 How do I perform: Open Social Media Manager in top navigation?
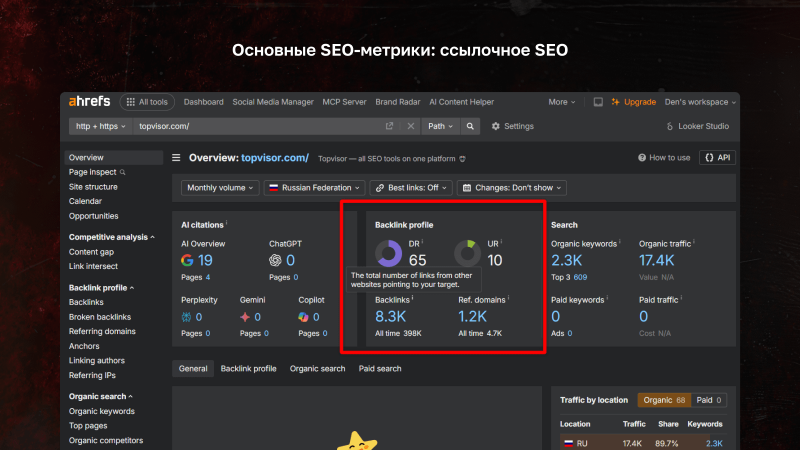[273, 102]
